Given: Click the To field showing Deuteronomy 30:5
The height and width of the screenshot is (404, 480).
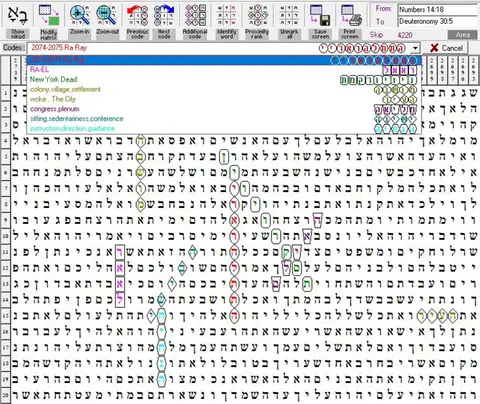Looking at the screenshot, I should tap(437, 22).
